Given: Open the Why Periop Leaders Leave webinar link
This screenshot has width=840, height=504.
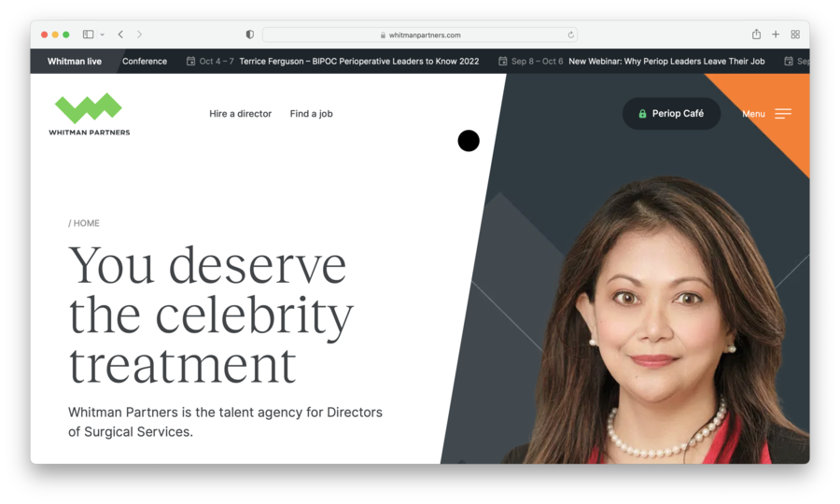Looking at the screenshot, I should (665, 62).
